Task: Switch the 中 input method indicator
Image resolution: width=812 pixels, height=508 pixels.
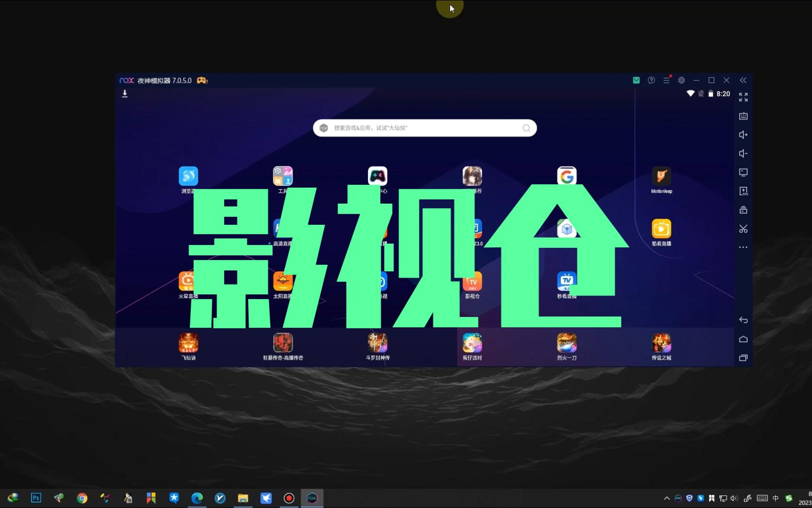Action: [x=775, y=498]
